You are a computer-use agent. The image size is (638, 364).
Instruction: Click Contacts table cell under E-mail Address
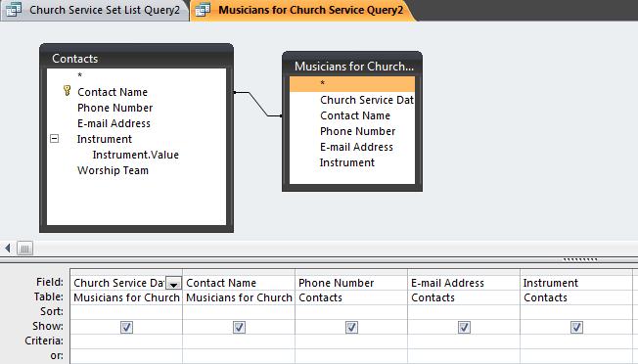tap(464, 297)
